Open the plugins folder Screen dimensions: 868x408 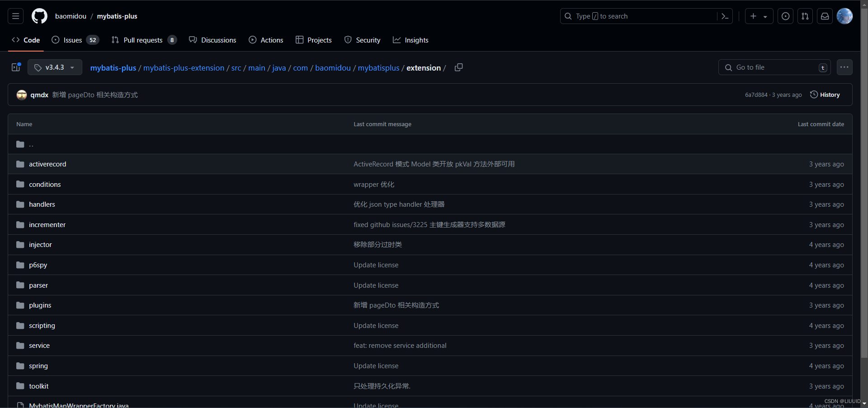pos(40,305)
